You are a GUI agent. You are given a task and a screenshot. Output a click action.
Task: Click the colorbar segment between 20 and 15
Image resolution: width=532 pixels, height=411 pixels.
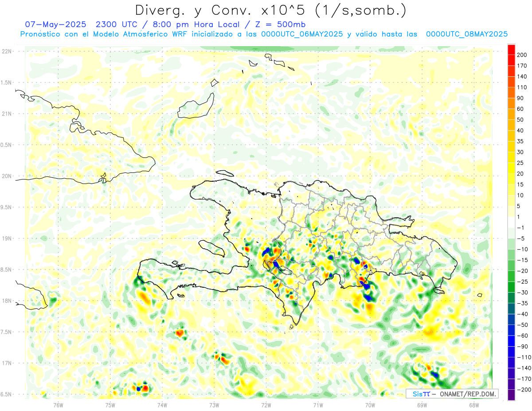[x=511, y=179]
